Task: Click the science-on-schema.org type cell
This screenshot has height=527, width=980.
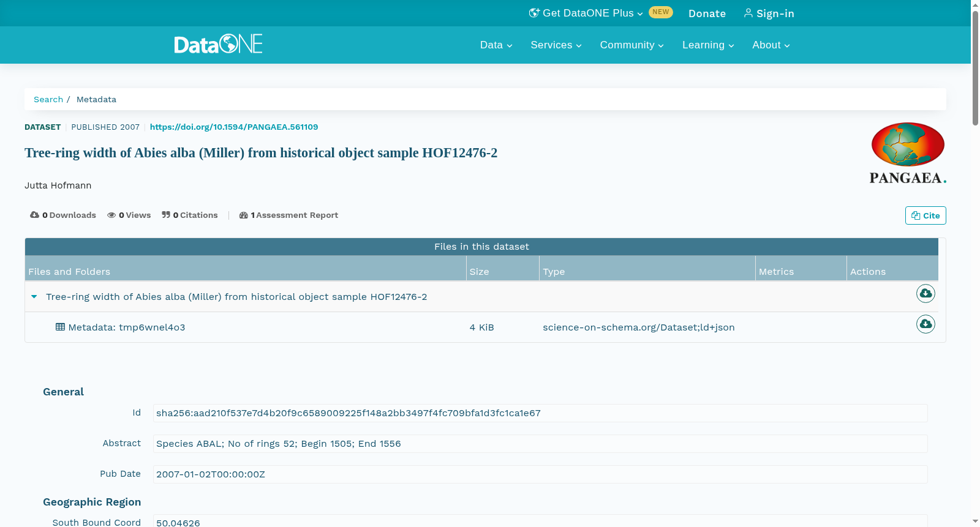Action: (639, 327)
